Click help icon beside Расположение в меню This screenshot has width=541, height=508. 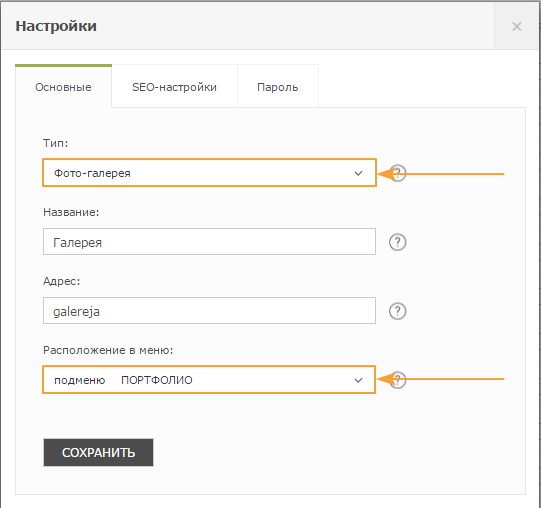[398, 380]
